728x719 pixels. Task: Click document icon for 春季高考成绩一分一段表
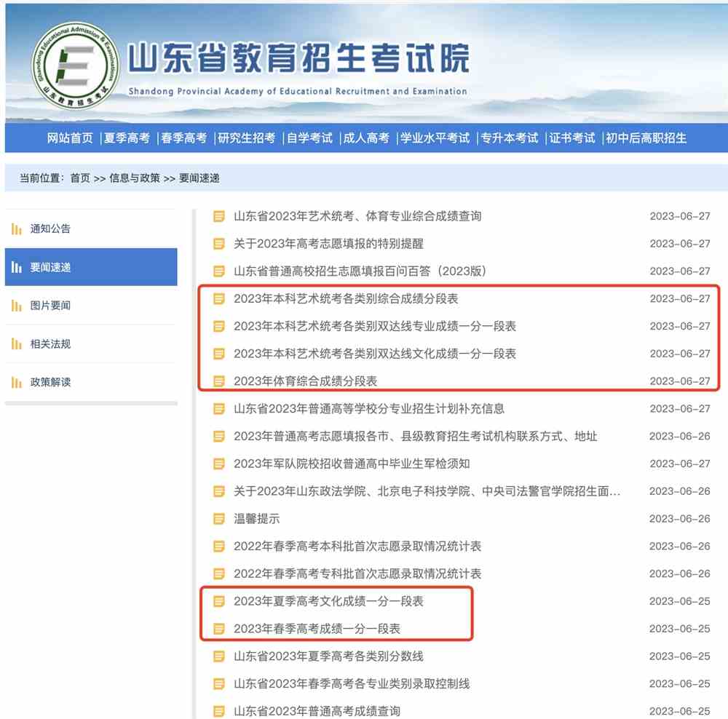(x=218, y=629)
